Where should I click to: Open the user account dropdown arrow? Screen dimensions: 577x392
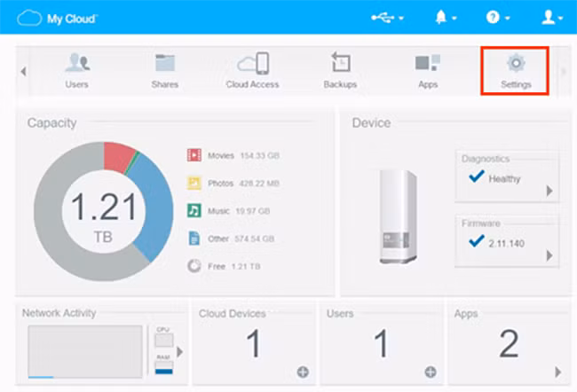coord(560,18)
